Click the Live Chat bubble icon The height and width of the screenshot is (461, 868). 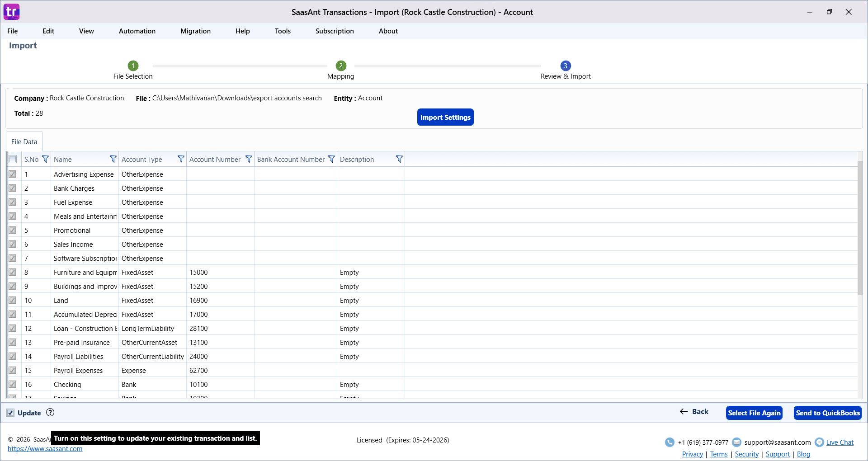coord(819,442)
